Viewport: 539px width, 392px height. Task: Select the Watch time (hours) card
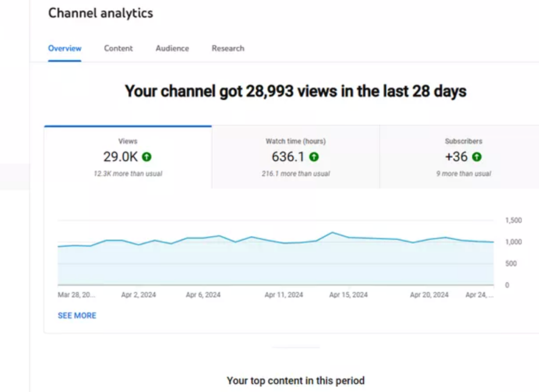coord(295,157)
